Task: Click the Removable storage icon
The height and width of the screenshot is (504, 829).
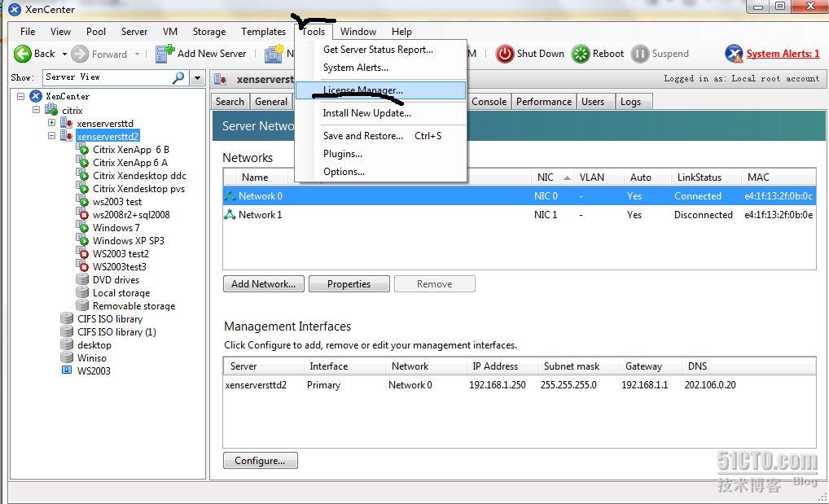Action: click(x=82, y=305)
